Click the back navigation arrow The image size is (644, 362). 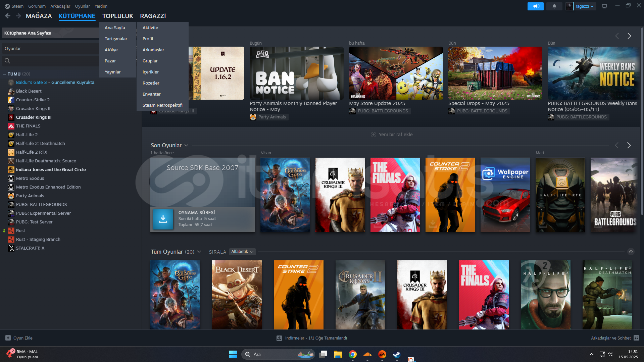pos(8,16)
